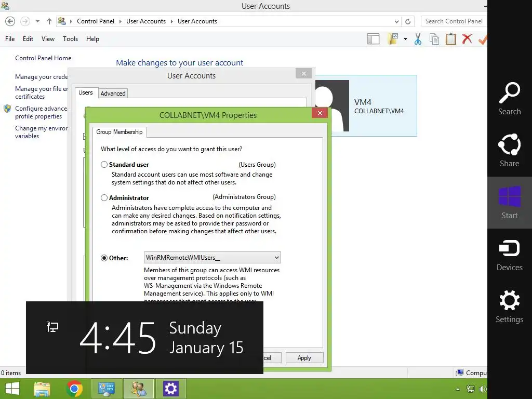Close the User Accounts dialog
Screen dimensions: 532x399
(x=303, y=73)
